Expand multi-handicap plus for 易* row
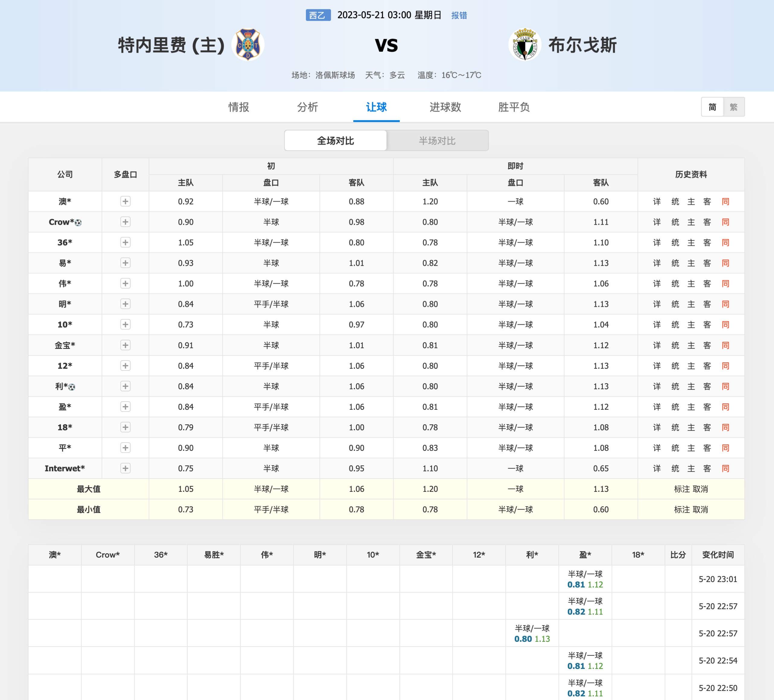 click(x=125, y=263)
